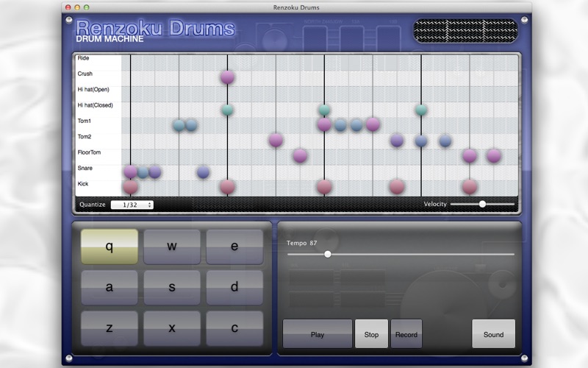The height and width of the screenshot is (368, 588).
Task: Click the FloorTom row label
Action: coord(89,152)
